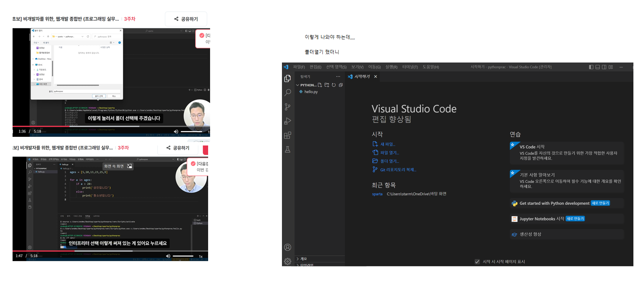The width and height of the screenshot is (644, 289).
Task: Click New File icon in PYTHON explorer header
Action: [x=320, y=85]
